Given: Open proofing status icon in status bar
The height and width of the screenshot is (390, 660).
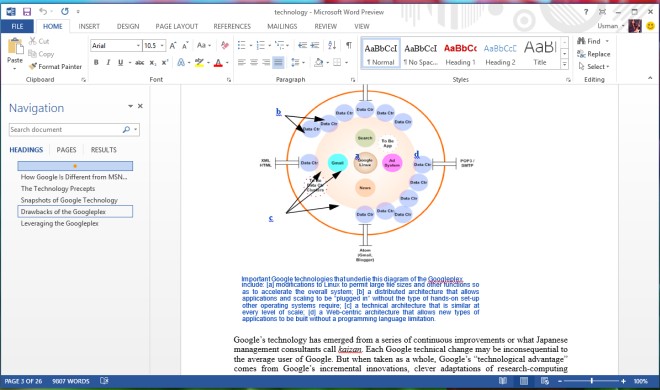Looking at the screenshot, I should coord(104,381).
